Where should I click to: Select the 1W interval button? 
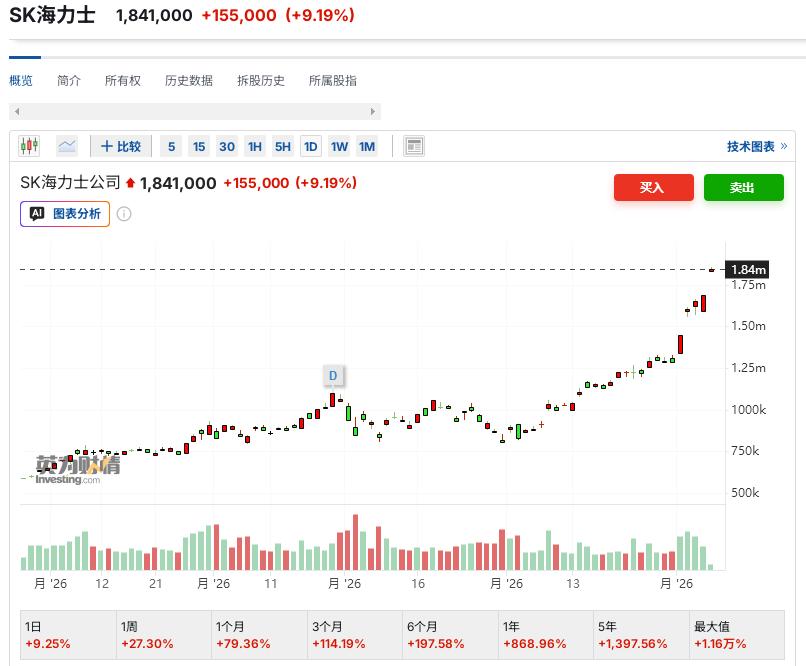tap(339, 146)
